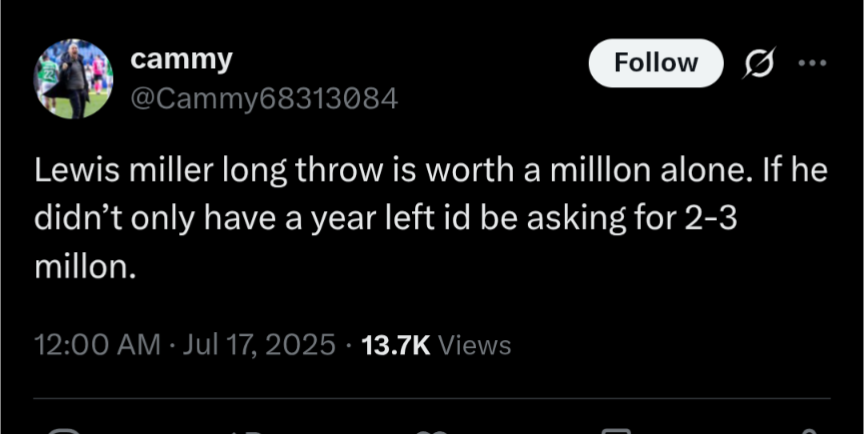This screenshot has height=434, width=864.
Task: Click the tweet line starting Lewis miller
Action: tap(431, 172)
